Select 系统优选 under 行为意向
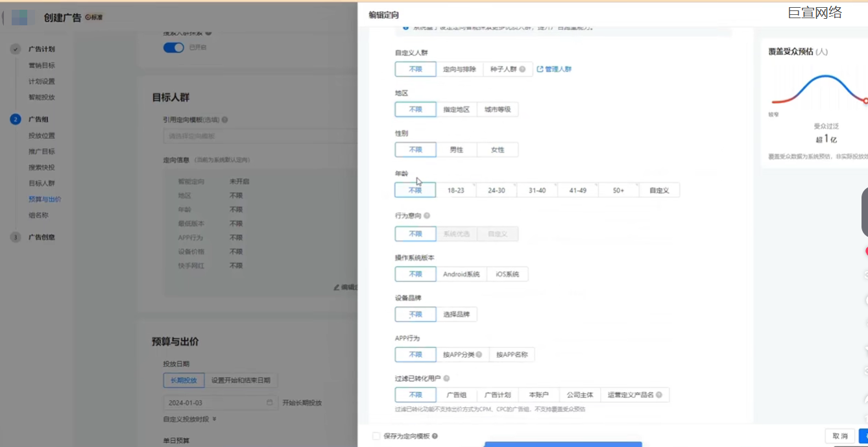This screenshot has height=447, width=868. 456,234
